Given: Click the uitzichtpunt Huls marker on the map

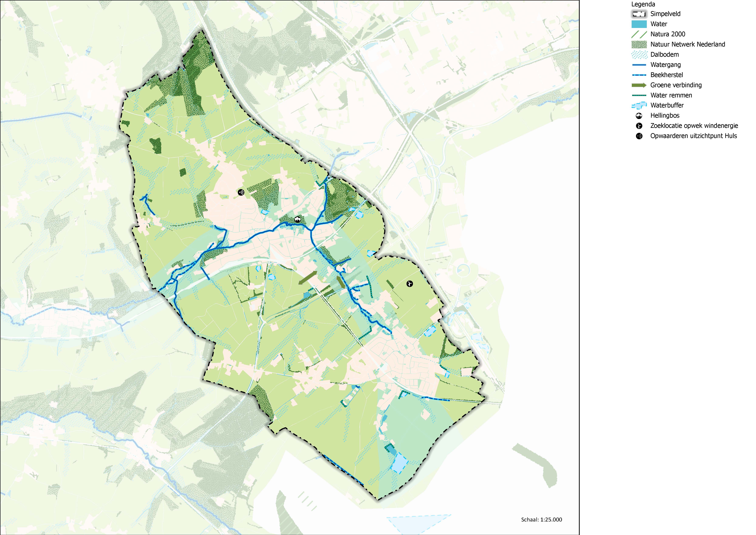Looking at the screenshot, I should 241,192.
